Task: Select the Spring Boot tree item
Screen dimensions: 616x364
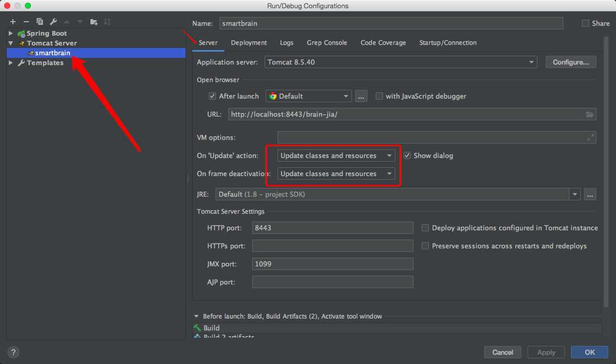Action: (96, 34)
